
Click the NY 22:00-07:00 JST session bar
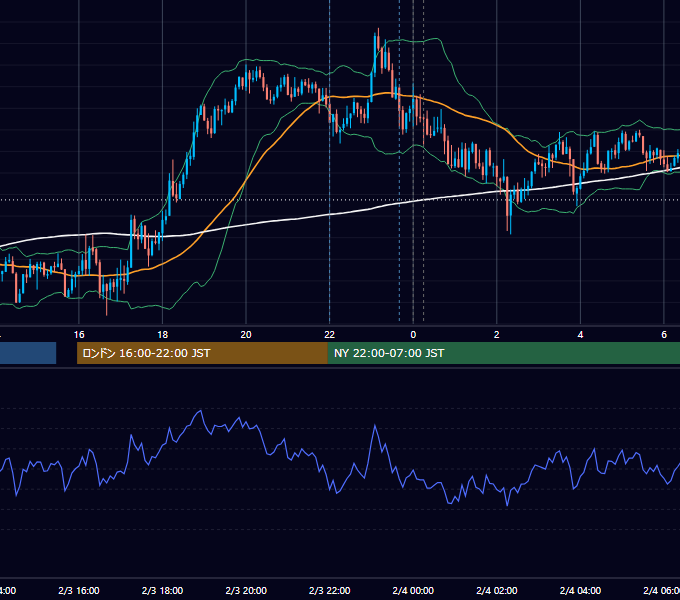point(503,353)
